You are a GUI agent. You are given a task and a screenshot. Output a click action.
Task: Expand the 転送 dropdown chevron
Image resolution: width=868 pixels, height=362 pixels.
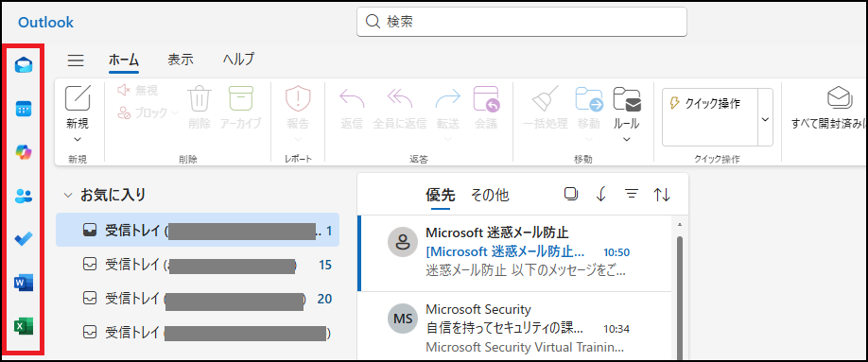448,140
